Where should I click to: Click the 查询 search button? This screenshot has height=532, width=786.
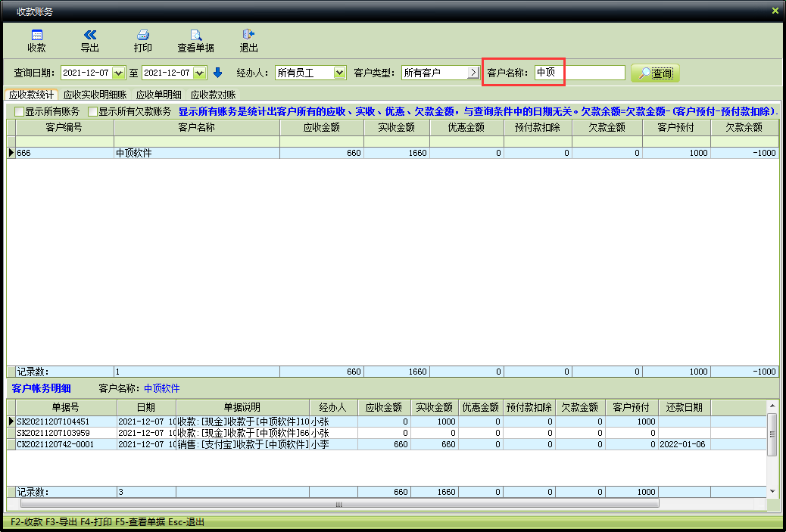click(x=655, y=73)
